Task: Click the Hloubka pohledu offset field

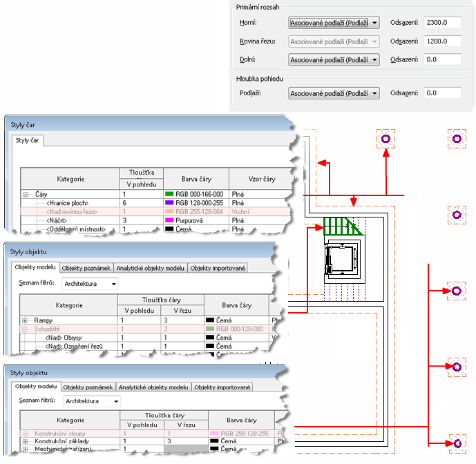Action: pos(443,93)
